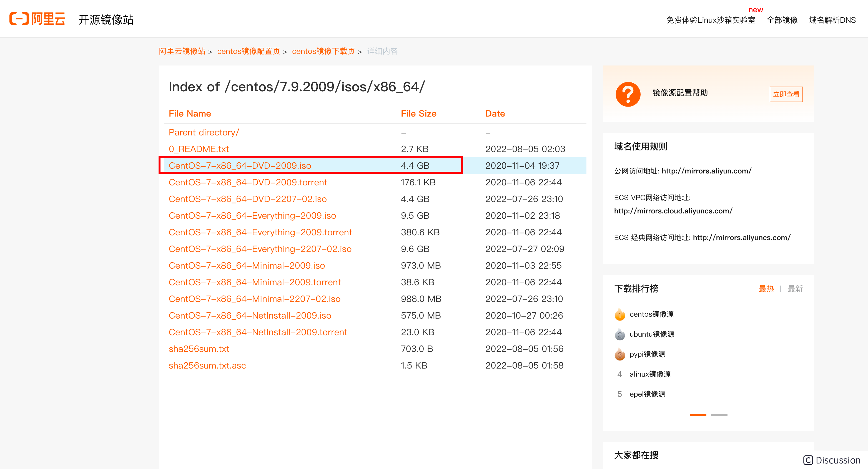This screenshot has height=469, width=868.
Task: Open 免费体验Linux沙箱实验室 link
Action: point(710,20)
